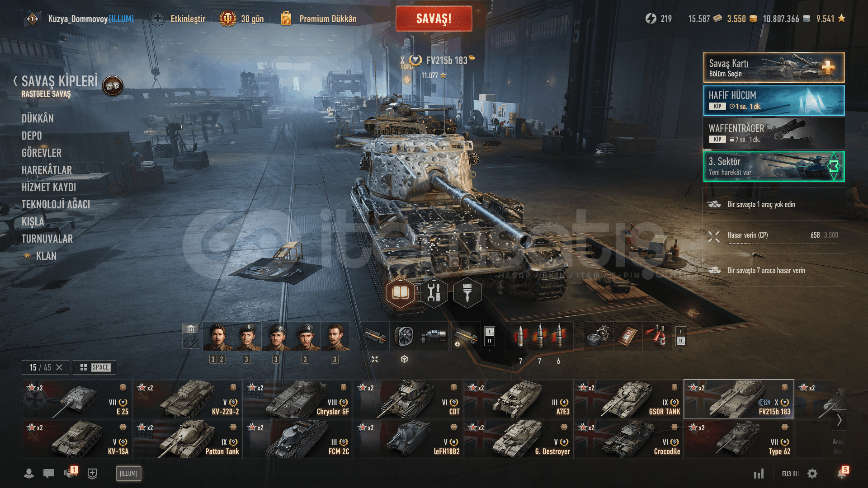Expand the Savaş Kartı Bölüm Seçin panel
This screenshot has height=488, width=868.
tap(774, 67)
